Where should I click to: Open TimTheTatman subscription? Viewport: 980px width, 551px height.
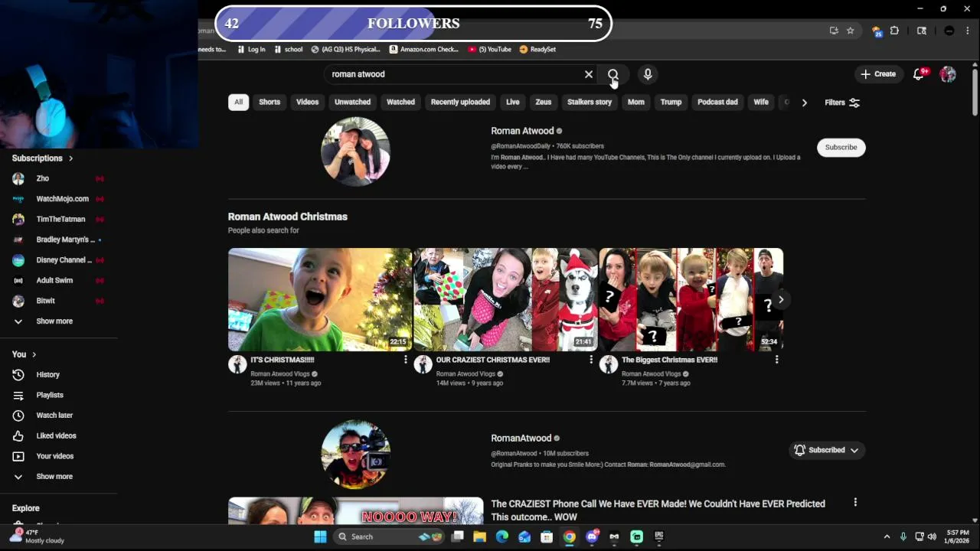(59, 219)
